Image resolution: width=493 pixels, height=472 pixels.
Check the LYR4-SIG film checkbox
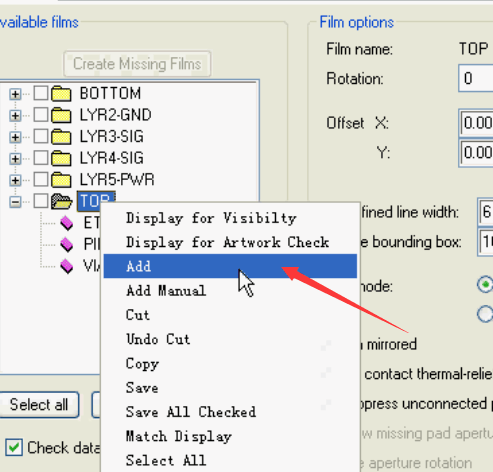tap(41, 158)
